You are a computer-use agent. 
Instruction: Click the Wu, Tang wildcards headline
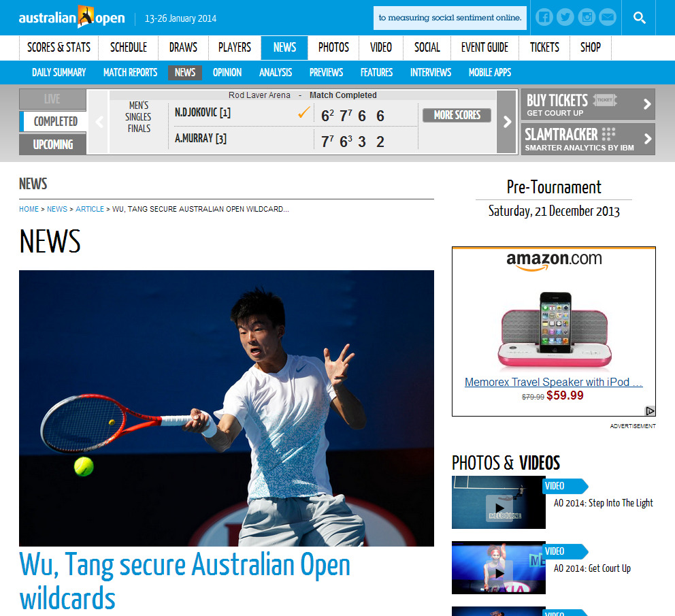(184, 581)
